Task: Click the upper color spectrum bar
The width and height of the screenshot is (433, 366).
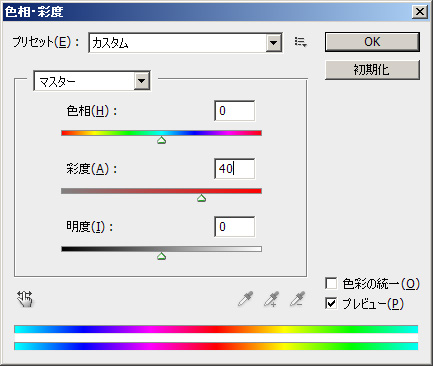Action: coord(216,329)
